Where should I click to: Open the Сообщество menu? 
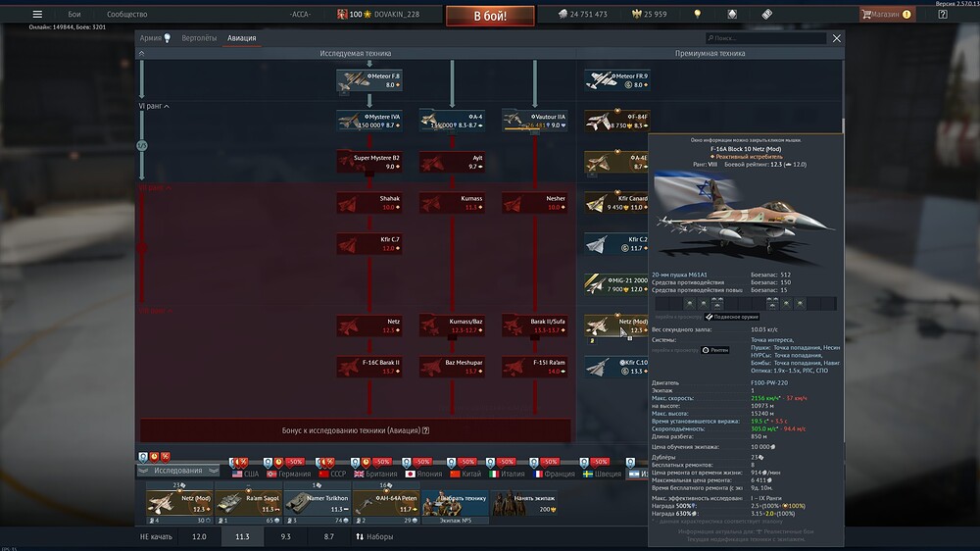coord(126,14)
